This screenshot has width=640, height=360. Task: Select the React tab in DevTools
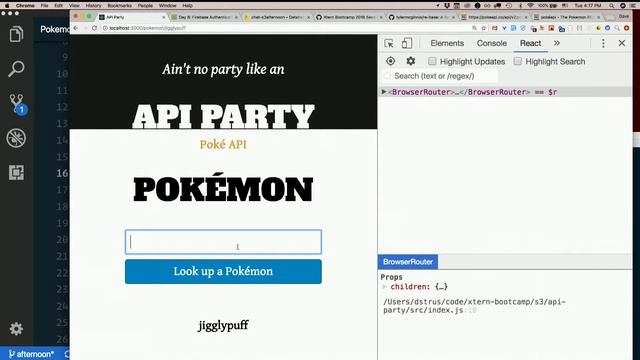pos(530,43)
